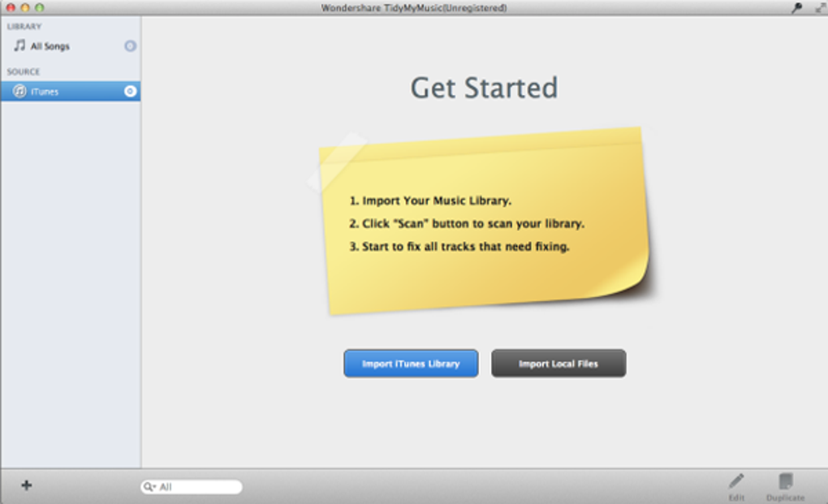Image resolution: width=828 pixels, height=504 pixels.
Task: Click the yellow minimize window button
Action: click(25, 7)
